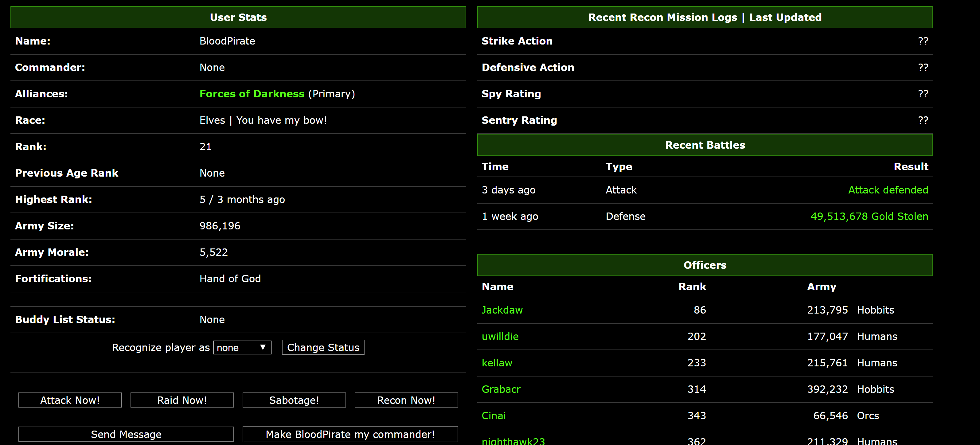Click the 'Sentry Rating' row label
980x445 pixels.
519,120
